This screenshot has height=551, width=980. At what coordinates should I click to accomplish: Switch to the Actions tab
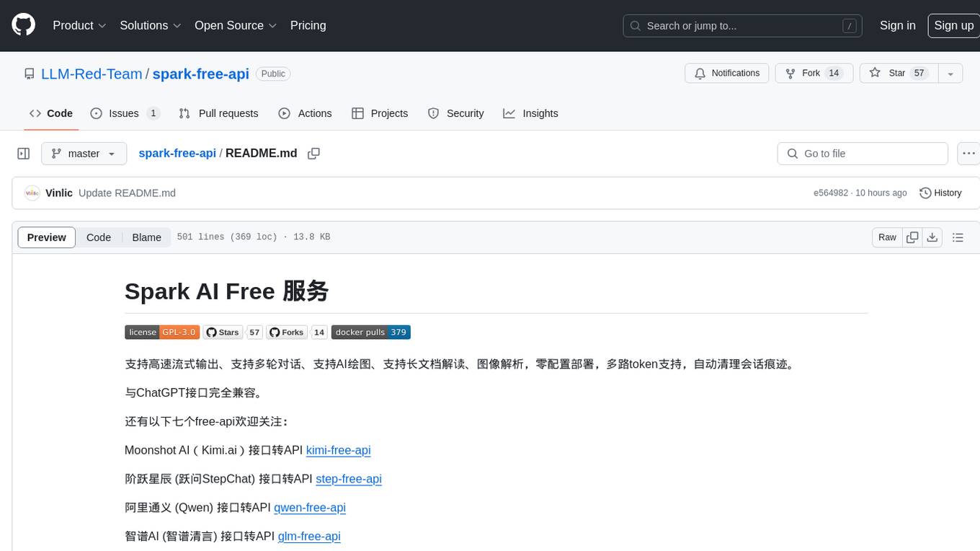(x=305, y=113)
